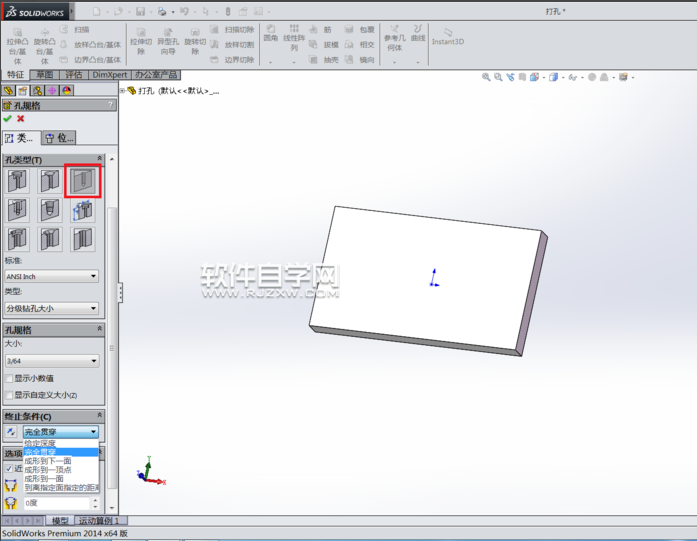This screenshot has width=697, height=541.
Task: Open FeatureManager design tree panel icon
Action: (x=8, y=91)
